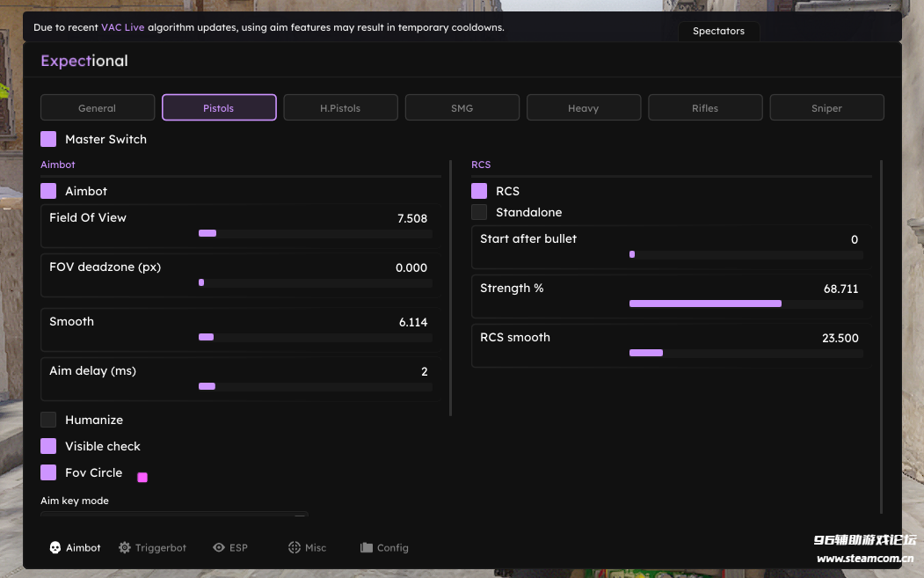Screen dimensions: 924x578
Task: Open the Fov Circle pink color swatch
Action: point(142,478)
